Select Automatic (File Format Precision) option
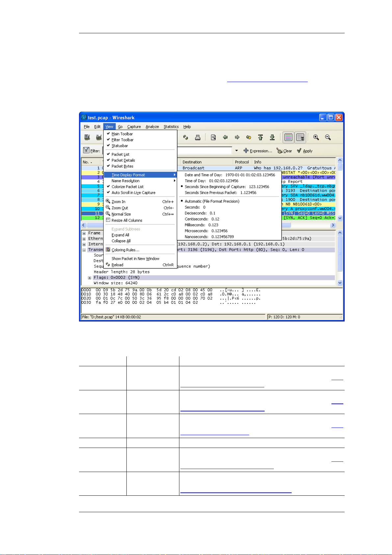Viewport: 392px width, 555px height. click(229, 201)
